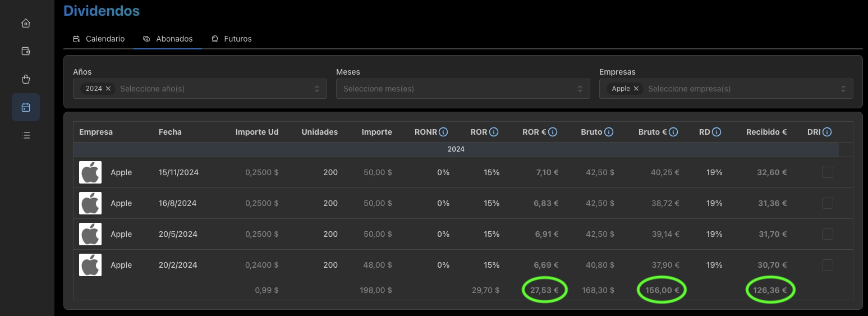Click the 32,60 € received value
This screenshot has width=868, height=316.
(x=772, y=172)
